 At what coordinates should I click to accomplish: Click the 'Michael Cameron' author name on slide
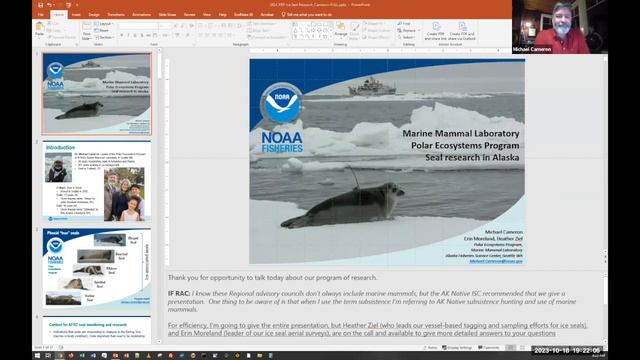pos(504,232)
